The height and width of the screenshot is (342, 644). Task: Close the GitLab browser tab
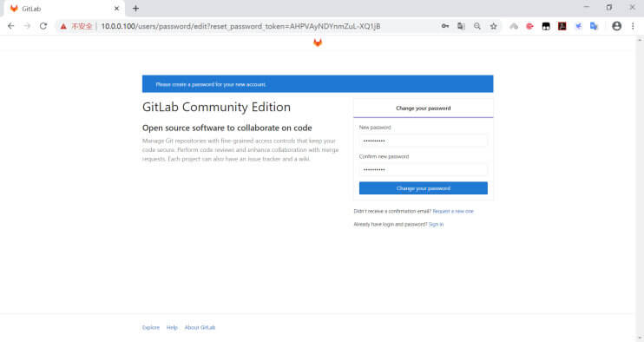[116, 8]
